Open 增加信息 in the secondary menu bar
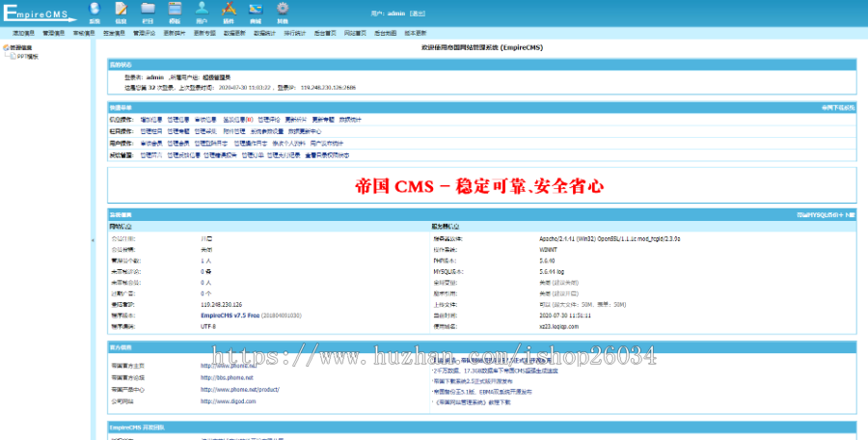 (25, 32)
